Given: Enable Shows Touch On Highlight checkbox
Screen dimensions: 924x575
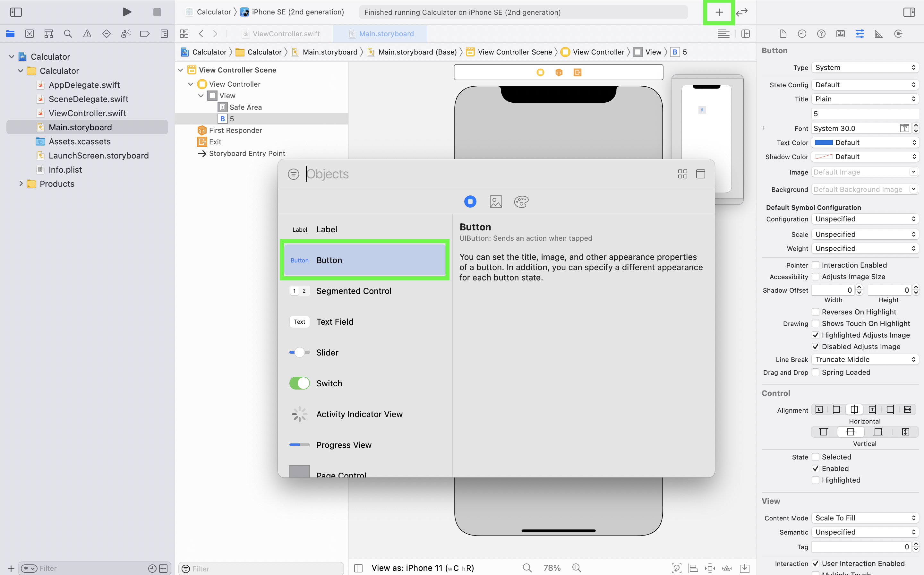Looking at the screenshot, I should pyautogui.click(x=816, y=324).
